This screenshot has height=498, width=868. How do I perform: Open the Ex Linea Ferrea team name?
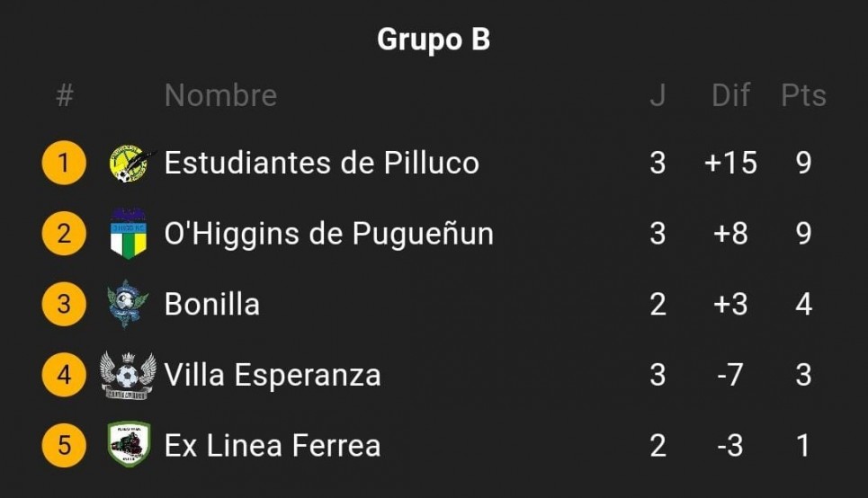tap(273, 446)
